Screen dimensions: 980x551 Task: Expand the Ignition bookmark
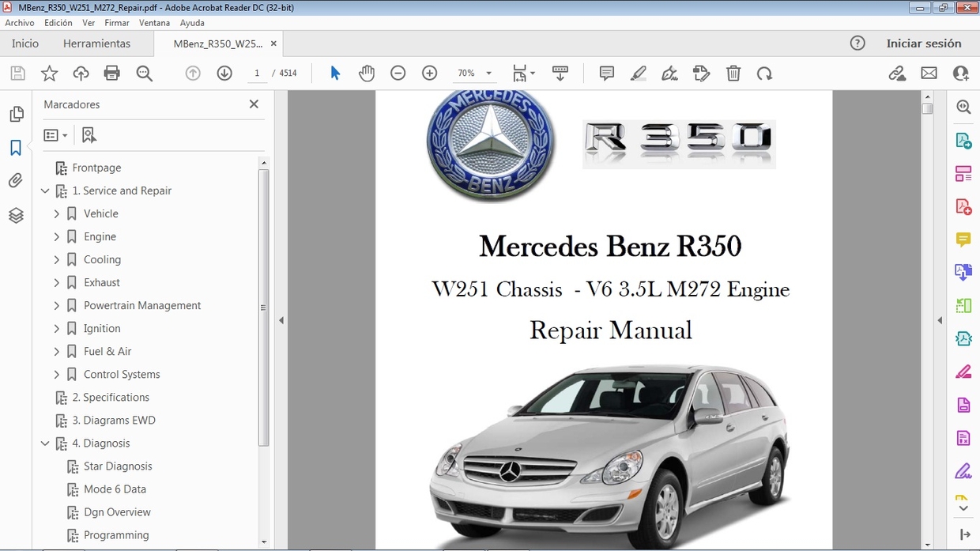point(57,328)
